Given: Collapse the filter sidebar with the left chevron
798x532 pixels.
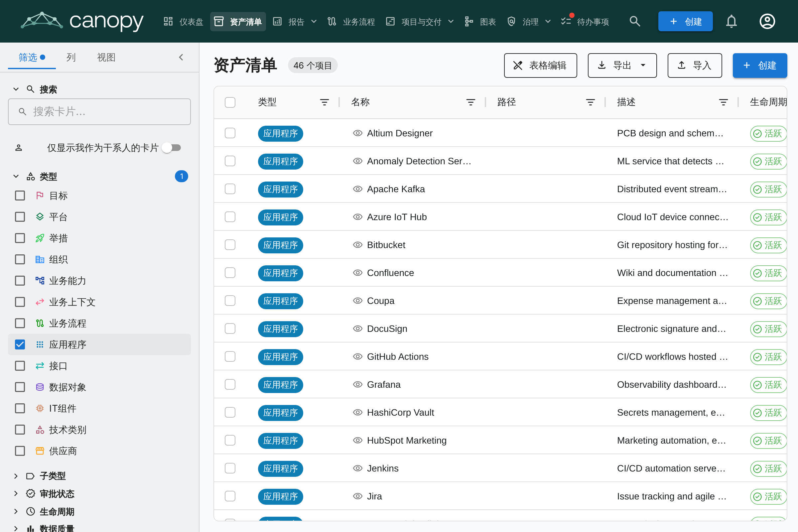Looking at the screenshot, I should tap(181, 57).
